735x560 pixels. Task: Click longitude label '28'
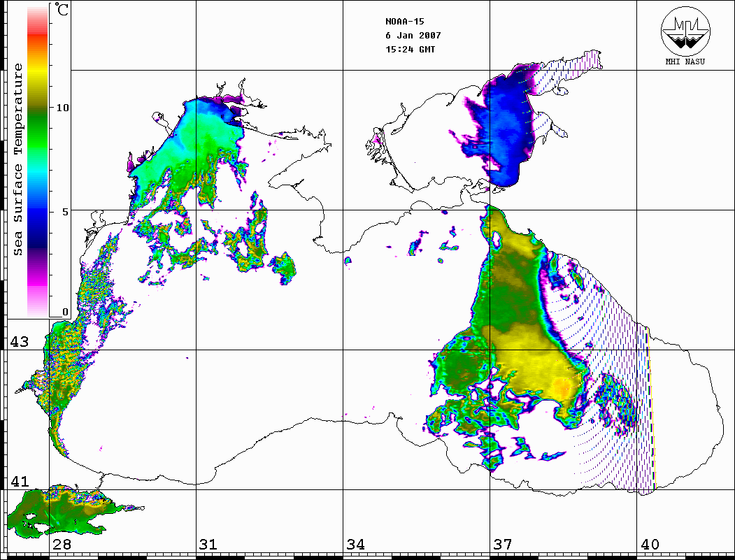pos(62,544)
